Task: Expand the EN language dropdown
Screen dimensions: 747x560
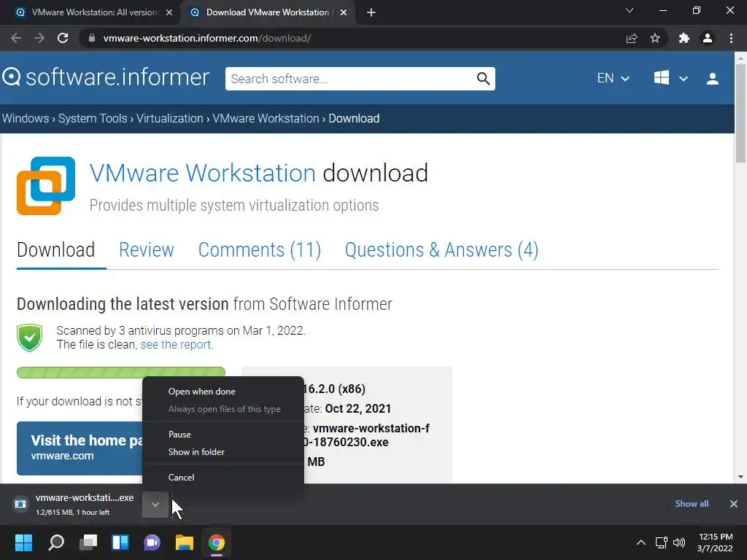Action: tap(613, 78)
